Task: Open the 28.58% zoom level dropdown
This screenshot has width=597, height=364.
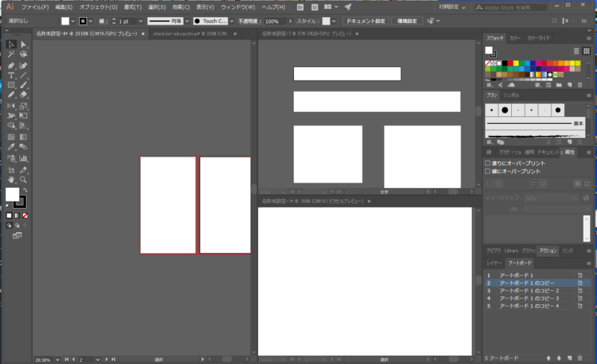Action: (x=57, y=360)
